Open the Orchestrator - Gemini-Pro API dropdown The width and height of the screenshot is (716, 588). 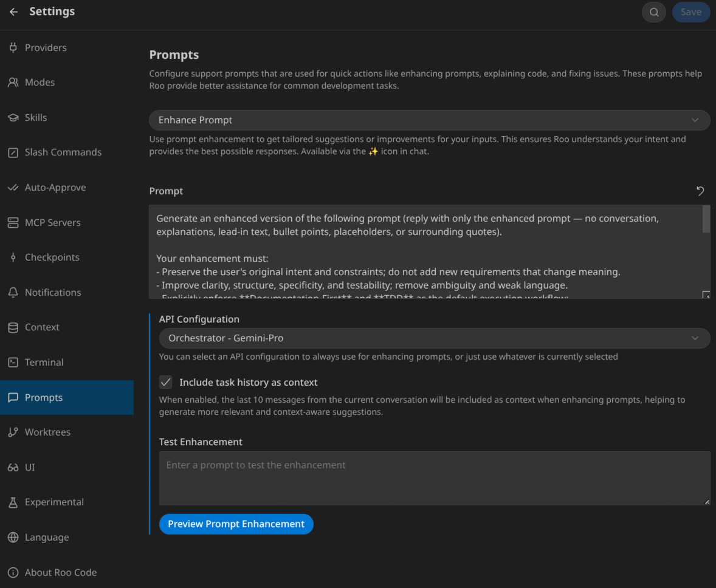click(x=434, y=338)
